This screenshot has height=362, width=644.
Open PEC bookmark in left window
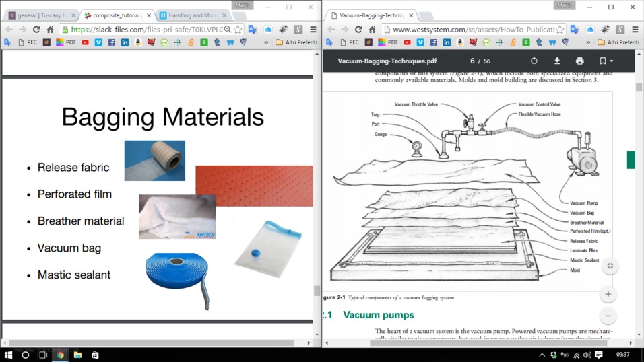(x=28, y=42)
